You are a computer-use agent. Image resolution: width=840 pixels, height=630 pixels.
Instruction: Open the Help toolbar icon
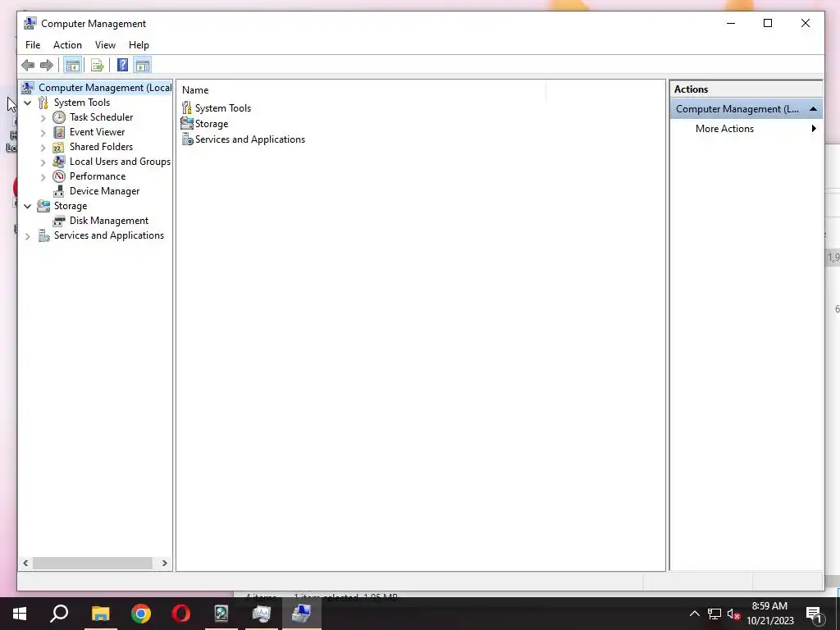[x=123, y=66]
